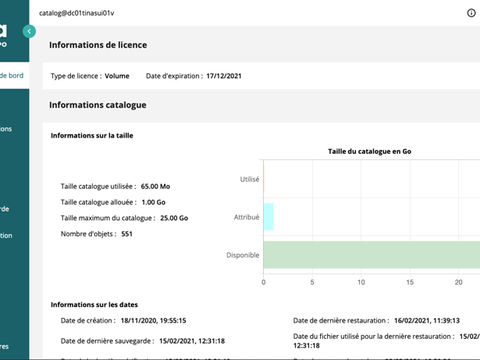Click the catalog@dc01tinasui01v header text
This screenshot has height=360, width=480.
pos(77,13)
